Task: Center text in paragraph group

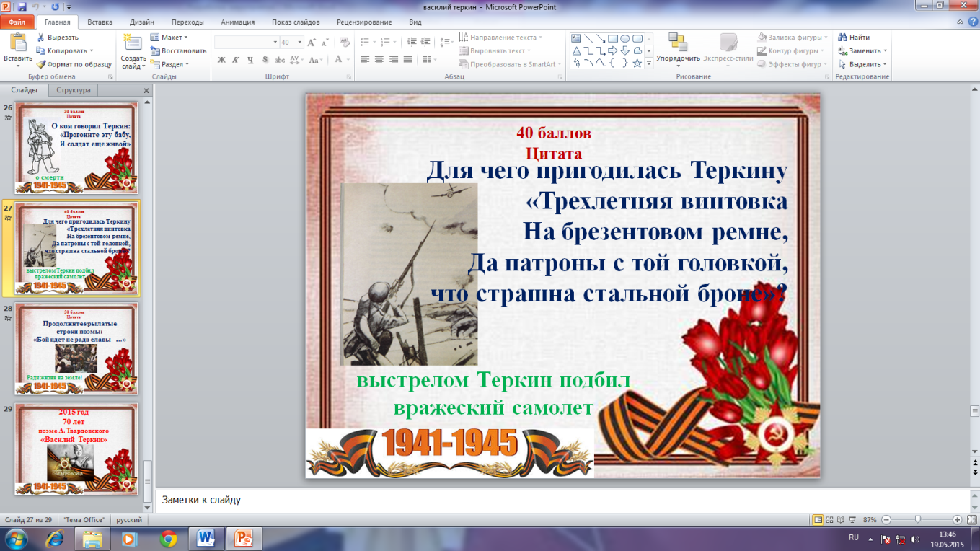Action: [379, 60]
